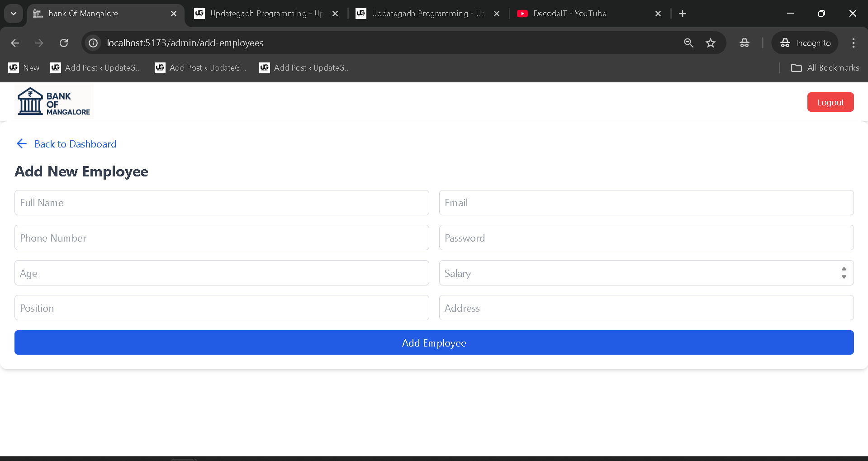The image size is (868, 461).
Task: Open the All Bookmarks folder
Action: coord(825,68)
